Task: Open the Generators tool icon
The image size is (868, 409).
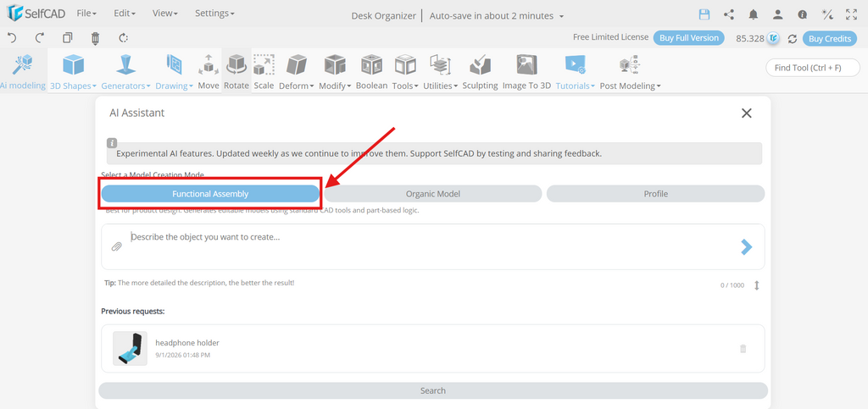Action: [125, 65]
